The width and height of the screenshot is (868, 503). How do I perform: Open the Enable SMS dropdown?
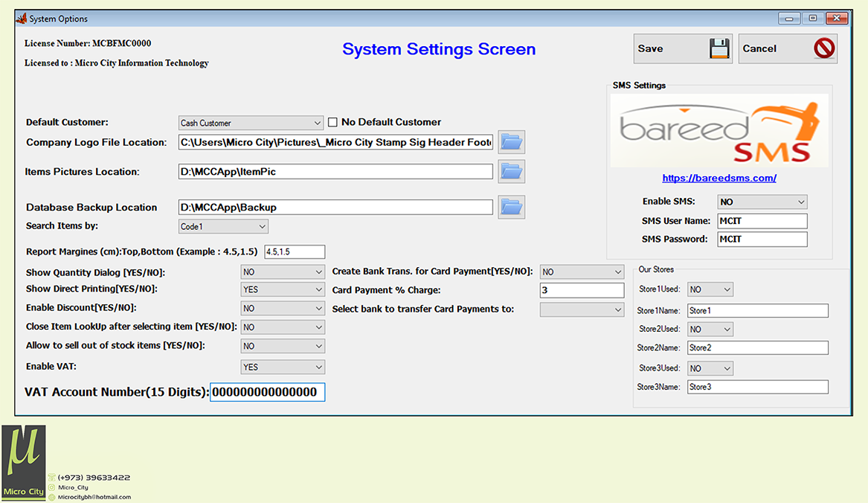(762, 202)
